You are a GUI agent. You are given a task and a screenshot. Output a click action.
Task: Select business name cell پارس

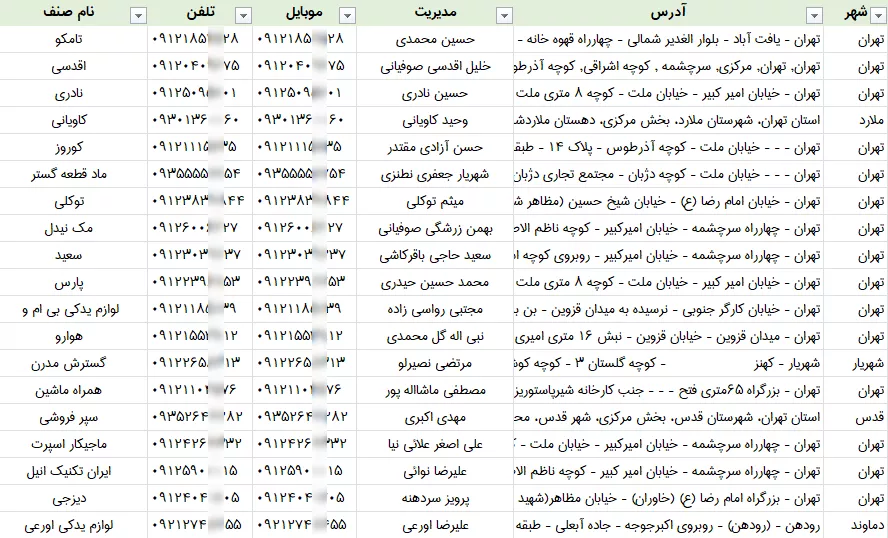point(74,282)
